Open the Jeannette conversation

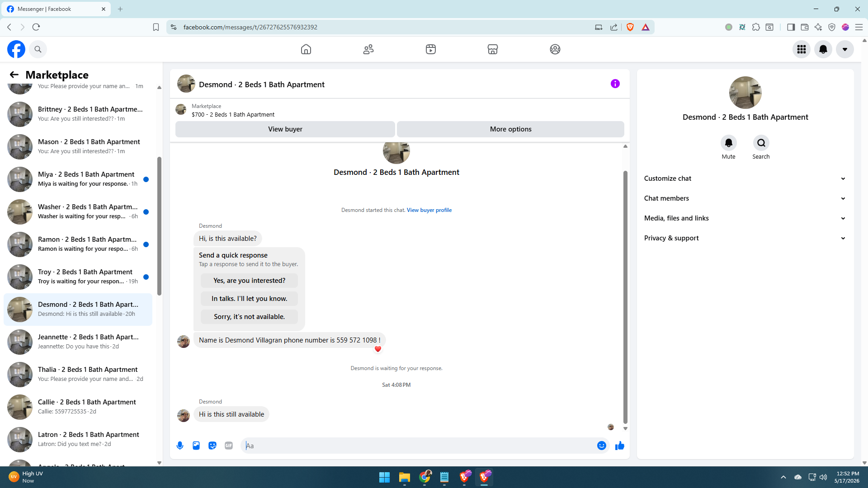pyautogui.click(x=78, y=342)
